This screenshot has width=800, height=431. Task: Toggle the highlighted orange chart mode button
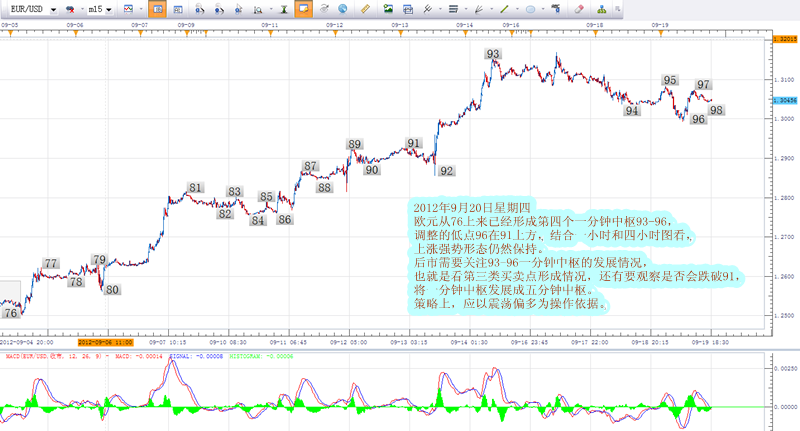coord(158,9)
